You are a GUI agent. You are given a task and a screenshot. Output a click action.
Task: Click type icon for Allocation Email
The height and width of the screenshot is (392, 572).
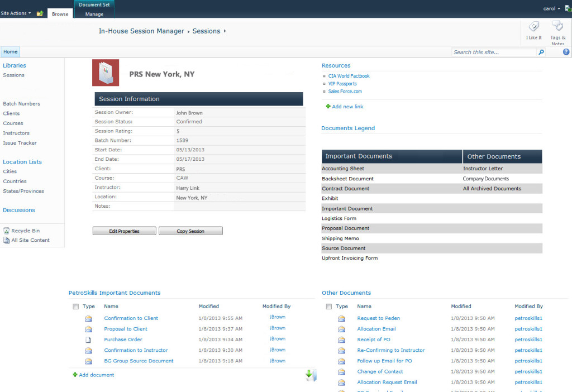tap(341, 329)
